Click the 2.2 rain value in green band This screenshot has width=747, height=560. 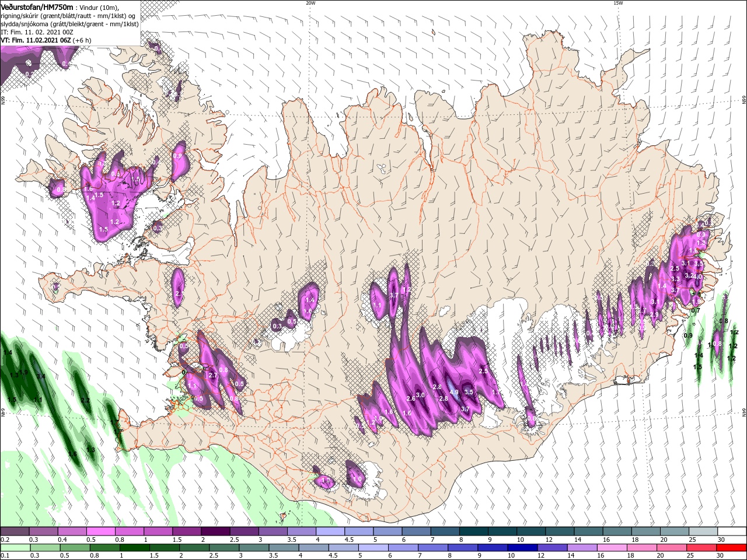click(x=85, y=400)
